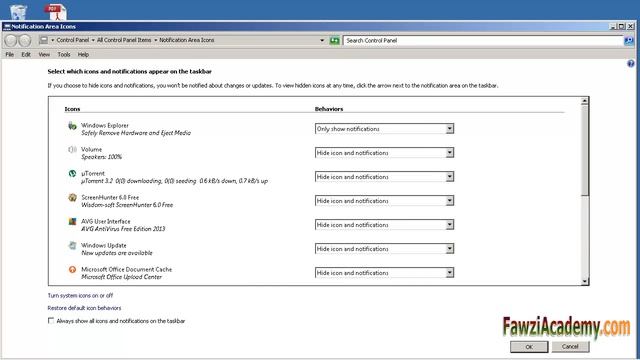
Task: Click the Control Panel icon in address bar
Action: point(43,40)
